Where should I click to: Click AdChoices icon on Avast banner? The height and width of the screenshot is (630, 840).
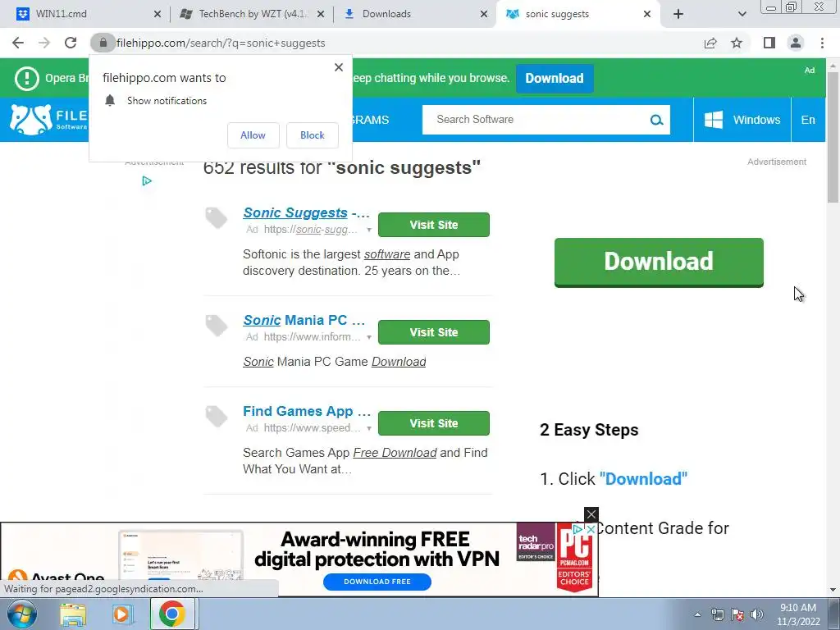point(578,530)
